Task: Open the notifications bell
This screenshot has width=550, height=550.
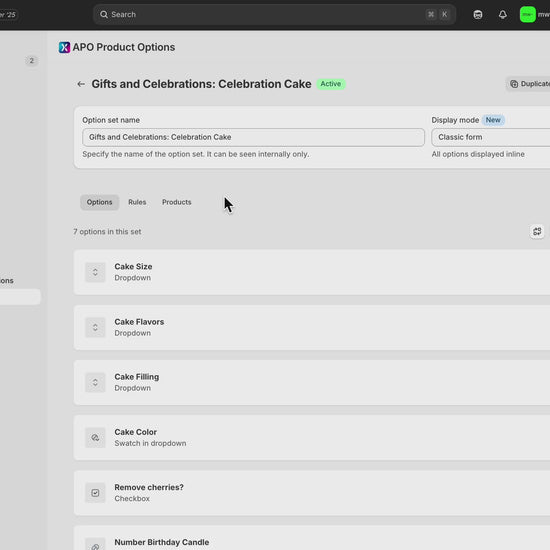Action: 503,15
